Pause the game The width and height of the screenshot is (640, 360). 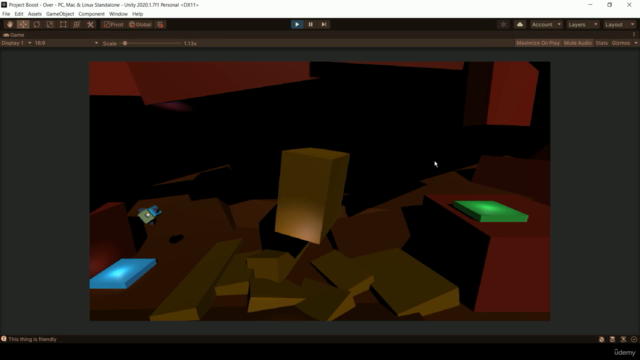310,24
